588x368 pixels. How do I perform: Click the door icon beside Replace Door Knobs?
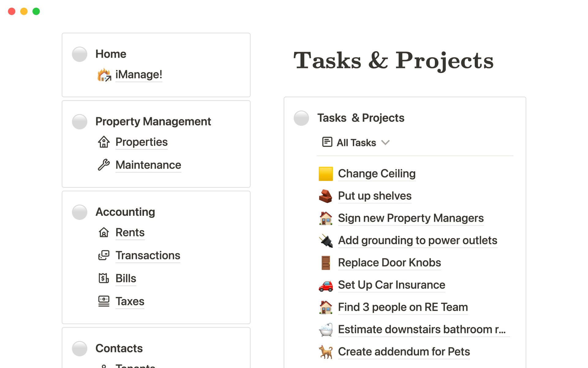point(326,263)
